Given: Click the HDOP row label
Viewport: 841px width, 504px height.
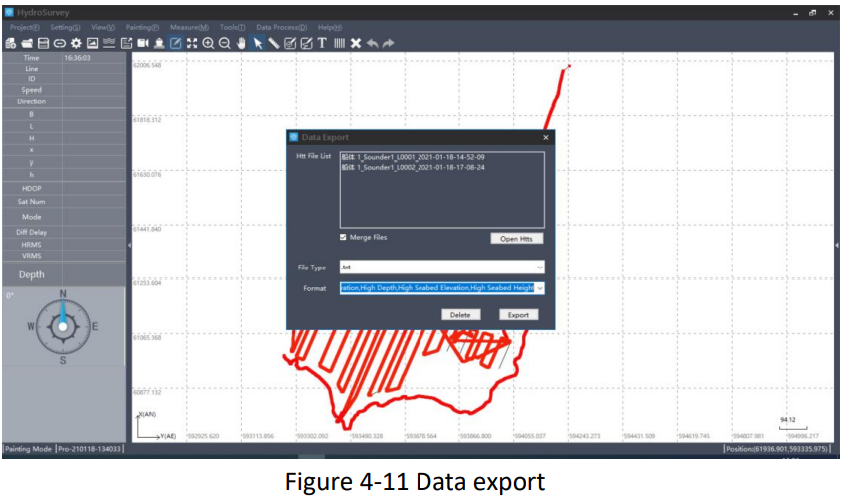Looking at the screenshot, I should point(32,189).
